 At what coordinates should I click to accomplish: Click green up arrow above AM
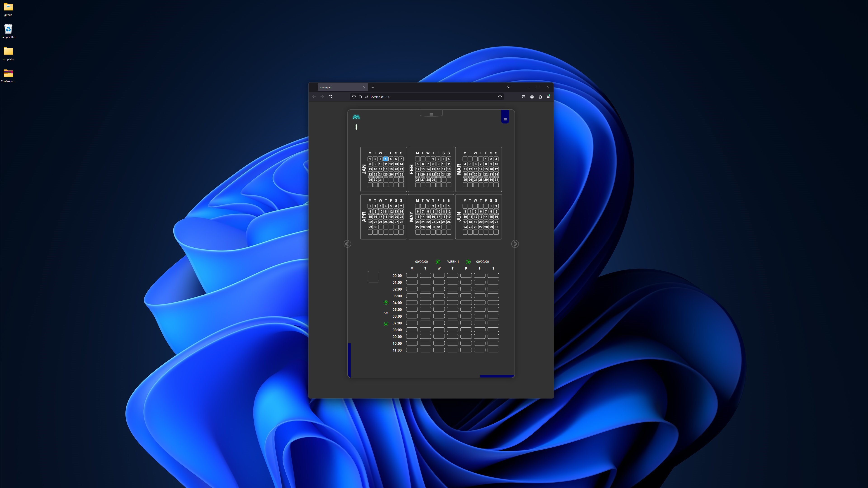pyautogui.click(x=386, y=303)
